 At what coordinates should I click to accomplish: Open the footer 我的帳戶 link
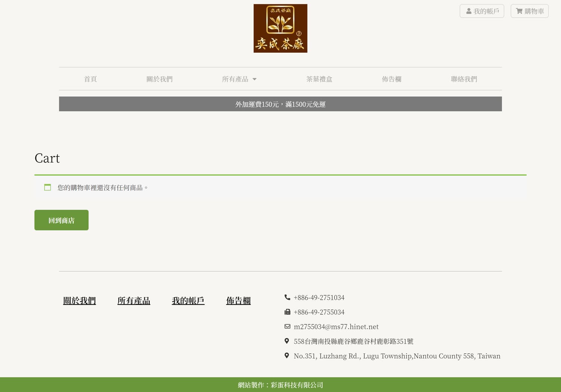click(x=188, y=301)
